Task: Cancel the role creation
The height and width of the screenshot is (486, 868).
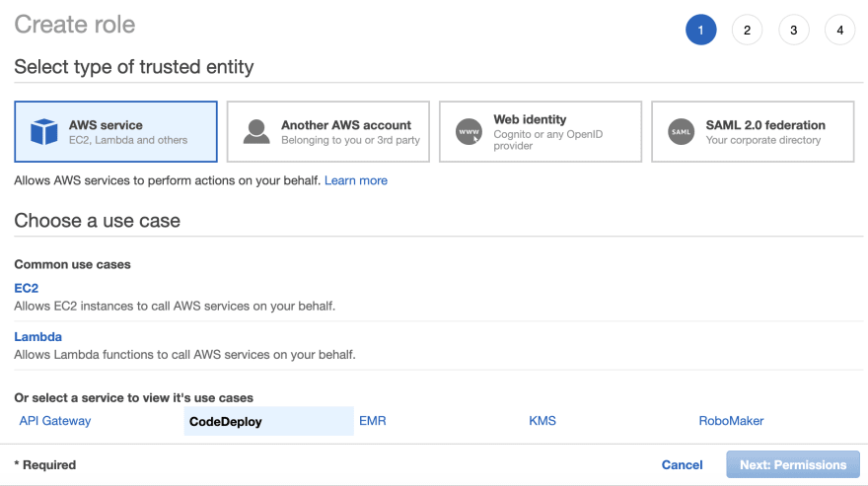Action: point(682,465)
